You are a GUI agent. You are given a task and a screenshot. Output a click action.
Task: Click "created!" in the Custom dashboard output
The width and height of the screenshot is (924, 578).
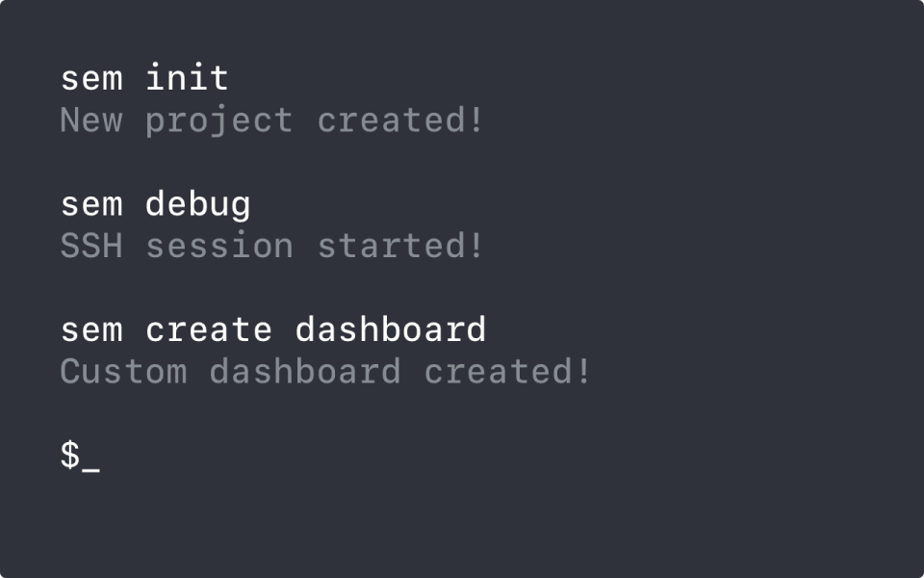508,371
